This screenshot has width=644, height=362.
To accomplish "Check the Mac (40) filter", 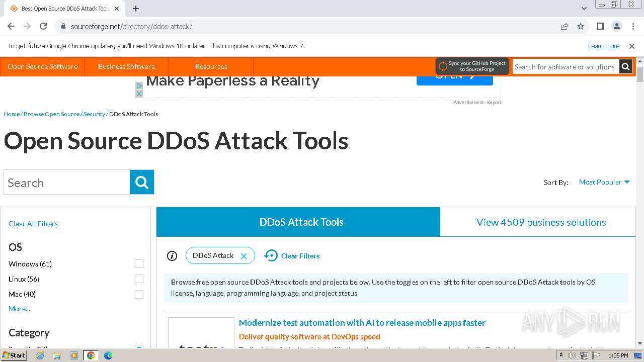I will [x=139, y=294].
